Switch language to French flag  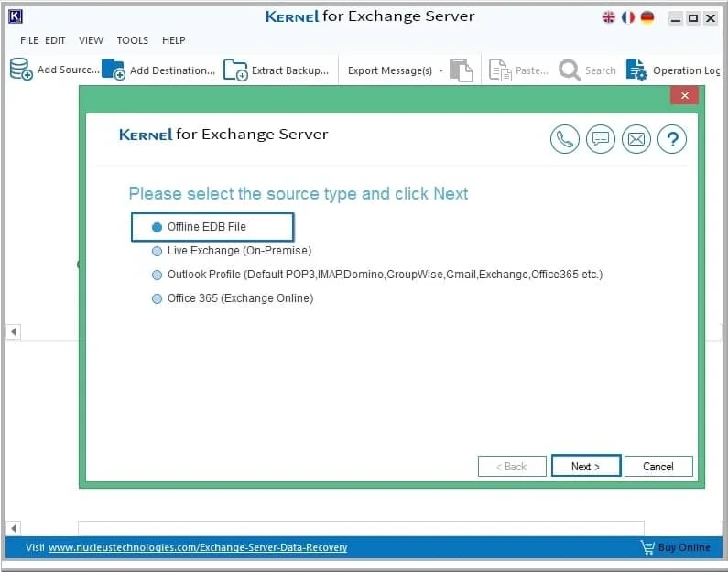point(627,17)
